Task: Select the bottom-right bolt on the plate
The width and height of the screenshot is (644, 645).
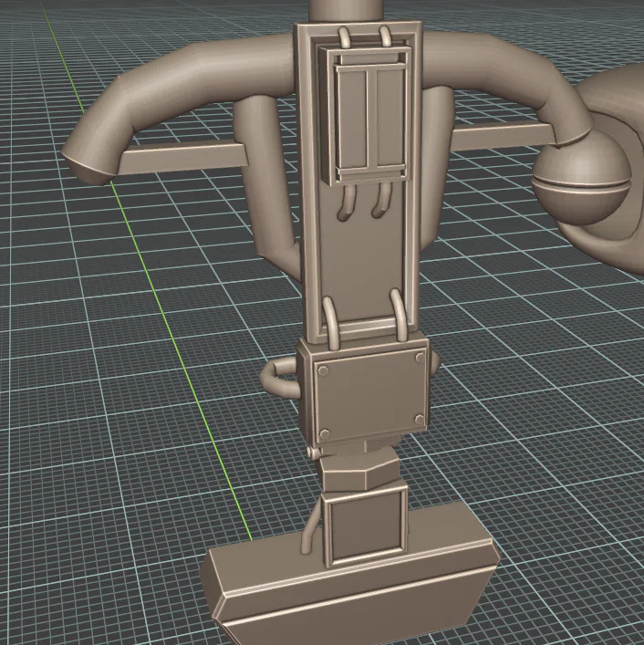Action: (419, 419)
